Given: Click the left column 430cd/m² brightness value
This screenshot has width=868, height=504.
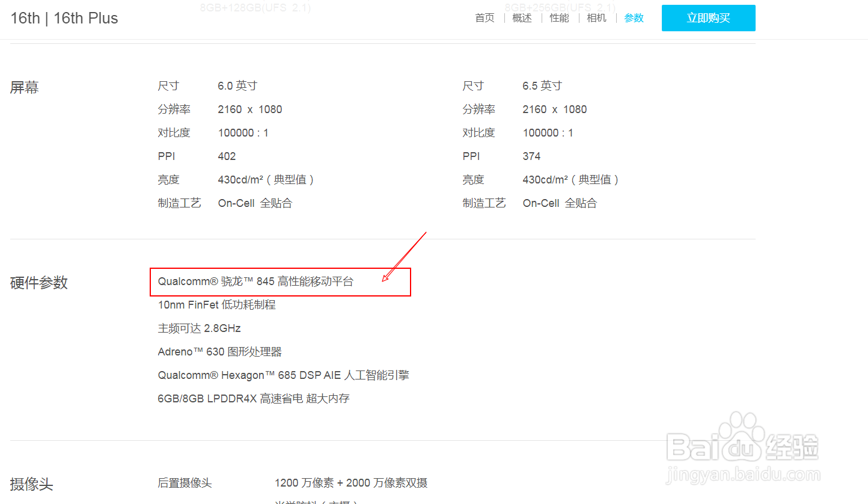Looking at the screenshot, I should 266,180.
